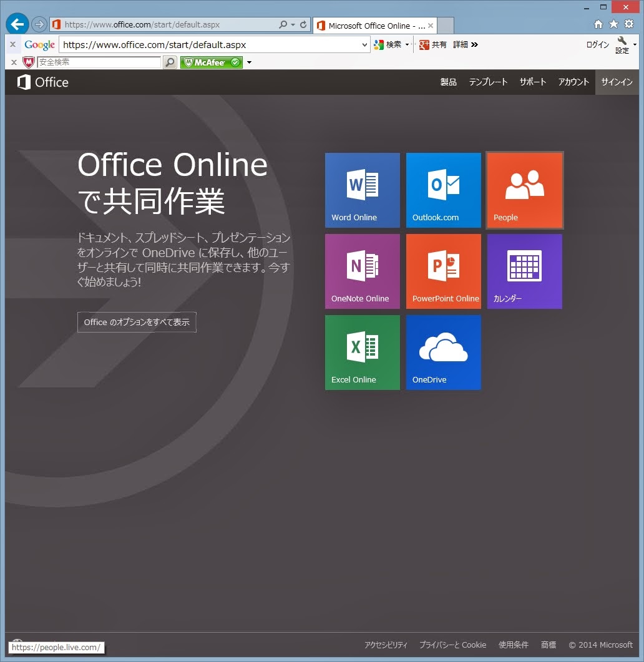Show more Google toolbar items via 詳細
Image resolution: width=644 pixels, height=662 pixels.
pyautogui.click(x=466, y=45)
